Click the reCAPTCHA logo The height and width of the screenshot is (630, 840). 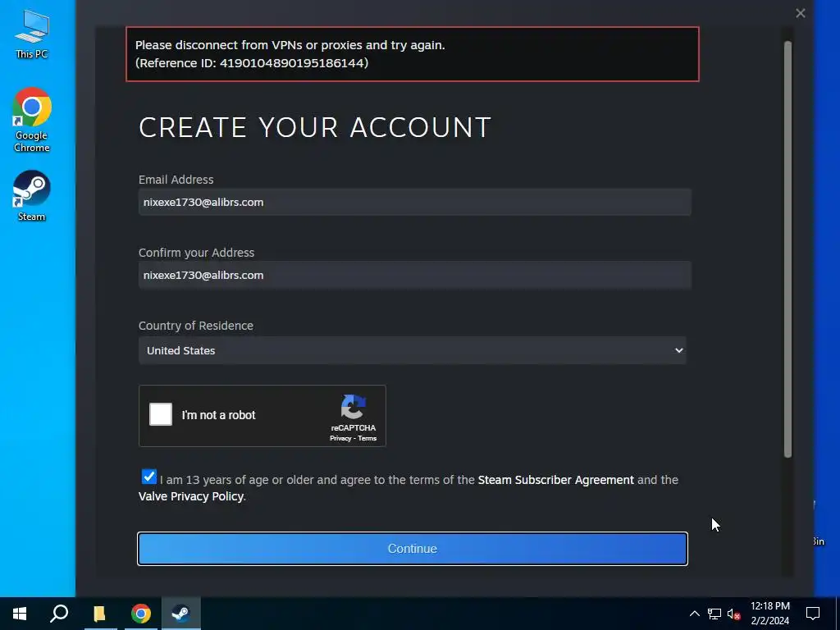coord(353,407)
